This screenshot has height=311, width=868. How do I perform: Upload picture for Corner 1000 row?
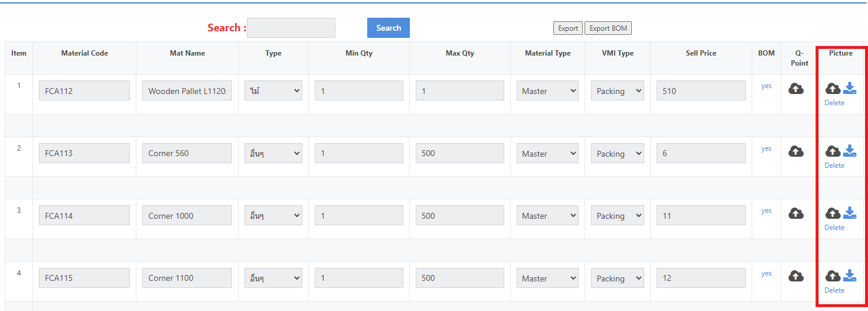tap(833, 213)
